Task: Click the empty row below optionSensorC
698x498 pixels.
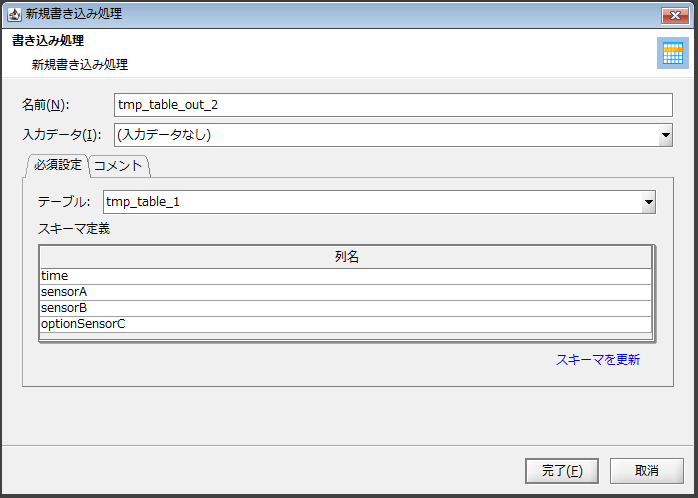Action: (x=346, y=336)
